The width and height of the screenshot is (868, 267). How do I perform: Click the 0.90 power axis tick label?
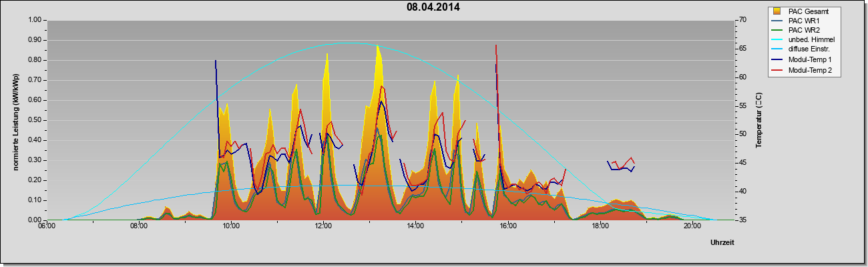click(x=34, y=40)
